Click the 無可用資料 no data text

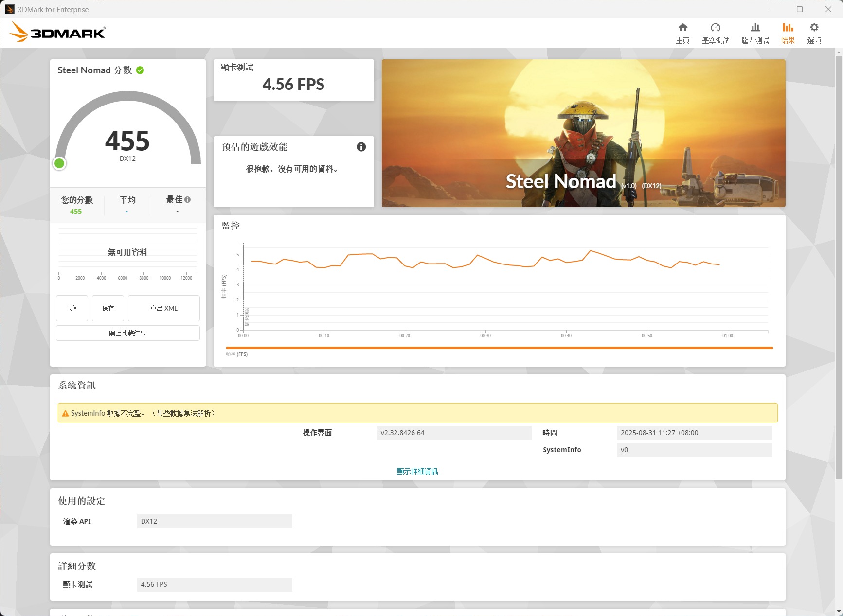127,252
